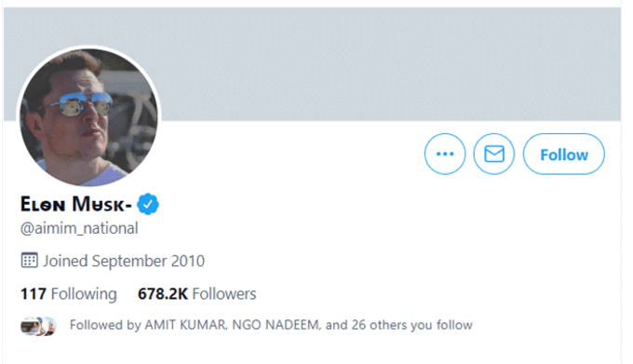Image resolution: width=633 pixels, height=364 pixels.
Task: Open the three-dot more options button
Action: [445, 154]
